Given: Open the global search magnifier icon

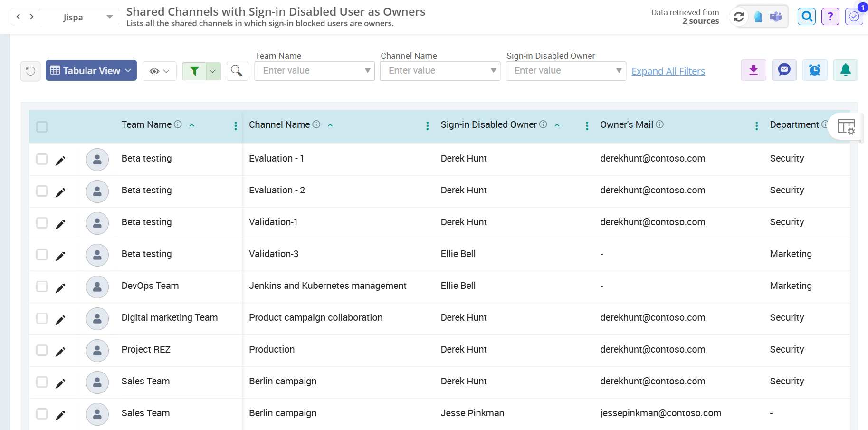Looking at the screenshot, I should (x=806, y=16).
